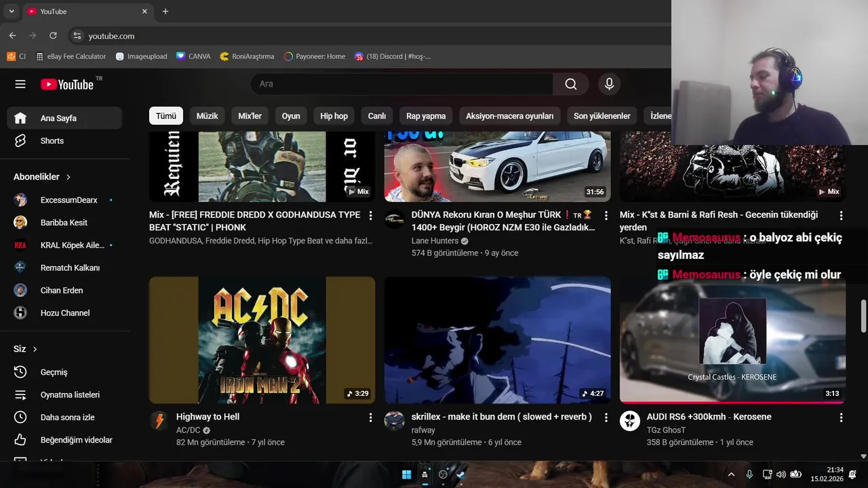Select the Canlı filter chip
Image resolution: width=868 pixels, height=488 pixels.
[377, 116]
